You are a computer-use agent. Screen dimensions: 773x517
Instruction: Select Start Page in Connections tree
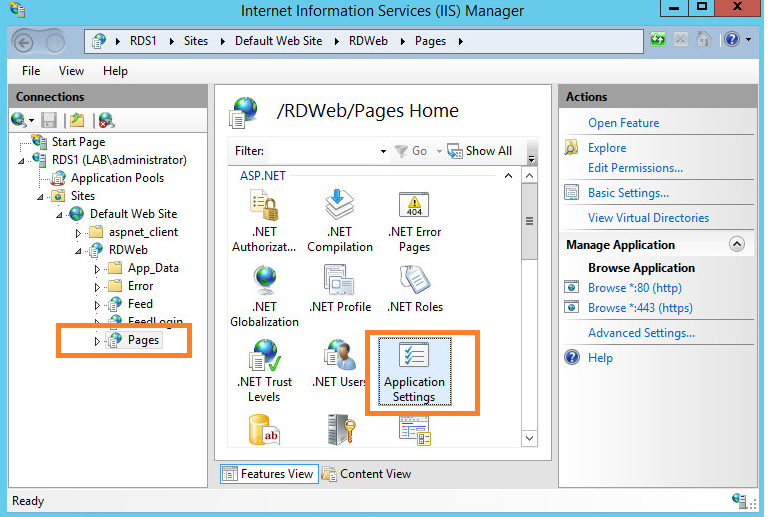[x=78, y=142]
